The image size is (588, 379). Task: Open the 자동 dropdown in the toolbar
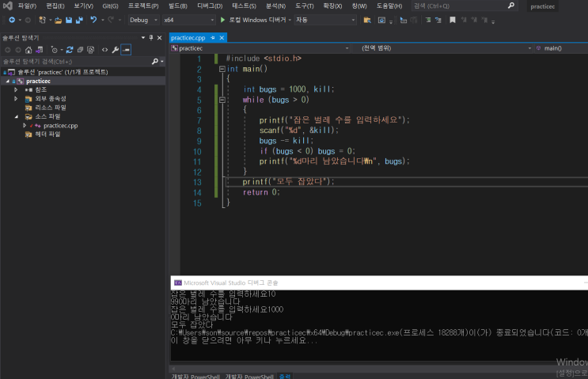[x=325, y=20]
